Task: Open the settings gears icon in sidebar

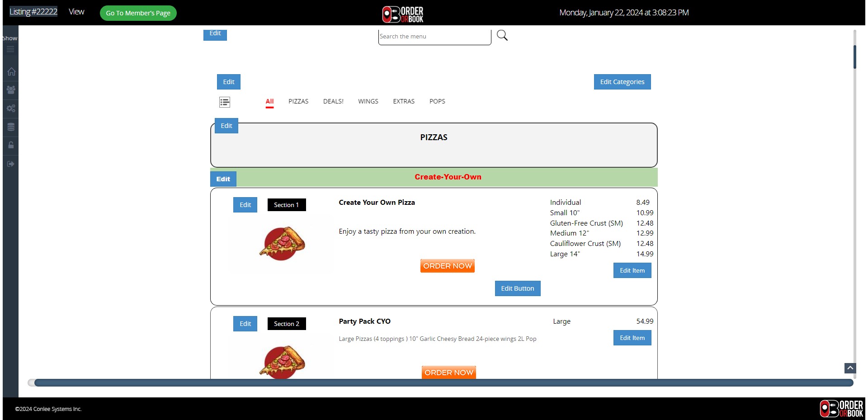Action: click(11, 109)
